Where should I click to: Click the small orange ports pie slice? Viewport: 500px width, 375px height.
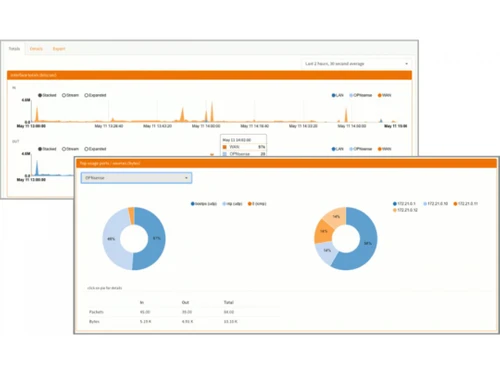click(x=132, y=215)
